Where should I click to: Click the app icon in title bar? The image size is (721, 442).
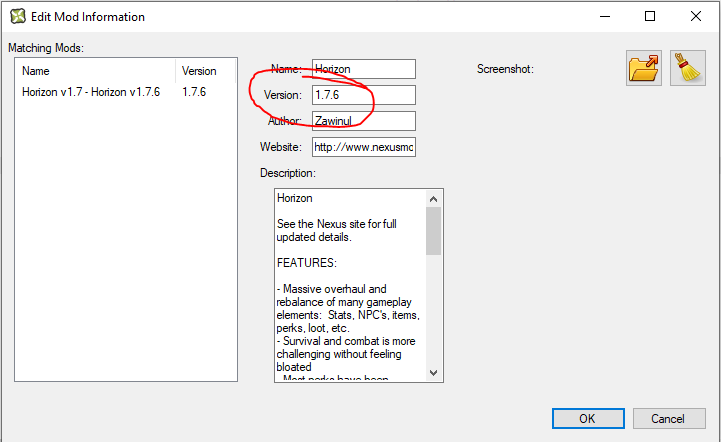[x=17, y=17]
